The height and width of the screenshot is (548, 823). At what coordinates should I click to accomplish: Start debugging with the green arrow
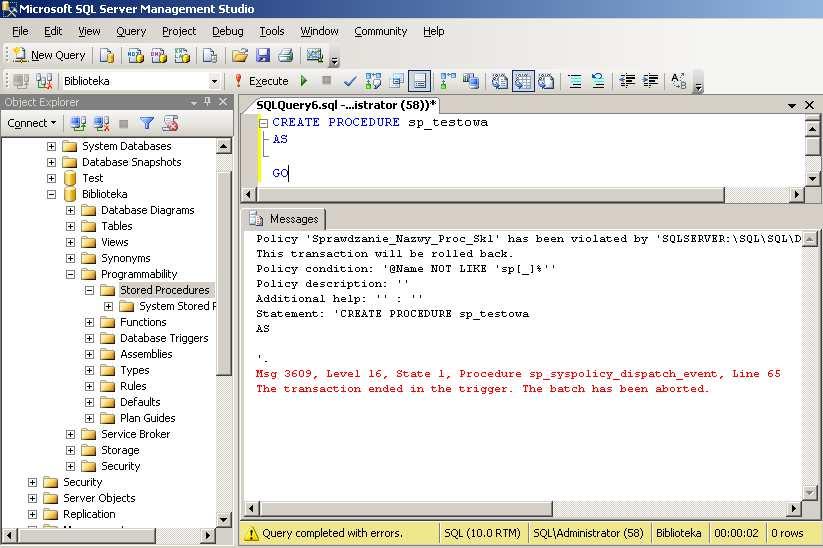point(304,81)
